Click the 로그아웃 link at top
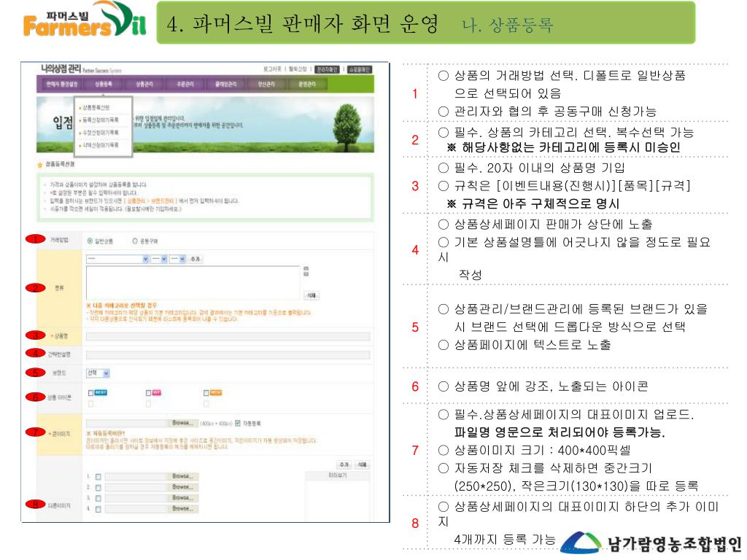The image size is (747, 560). coord(272,69)
